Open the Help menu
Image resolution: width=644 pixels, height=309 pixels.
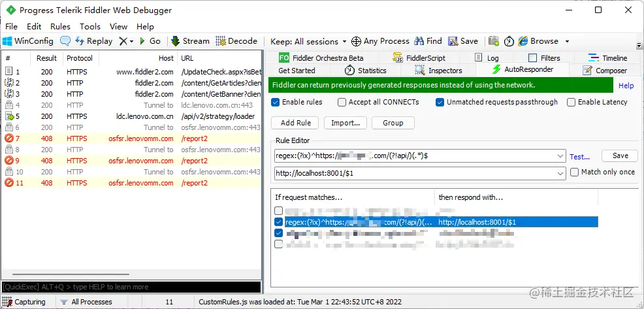point(145,26)
